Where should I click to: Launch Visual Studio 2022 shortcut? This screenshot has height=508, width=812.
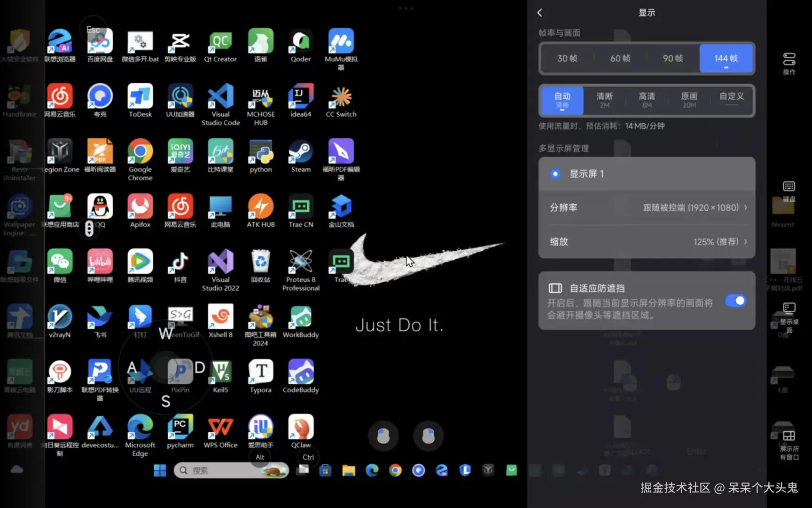click(x=220, y=270)
